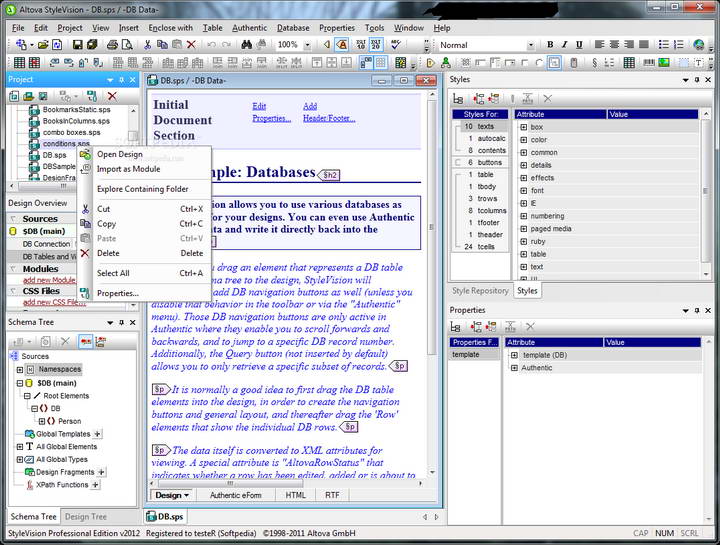Screen dimensions: 720x545
Task: Click the Bold formatting icon
Action: click(x=549, y=45)
